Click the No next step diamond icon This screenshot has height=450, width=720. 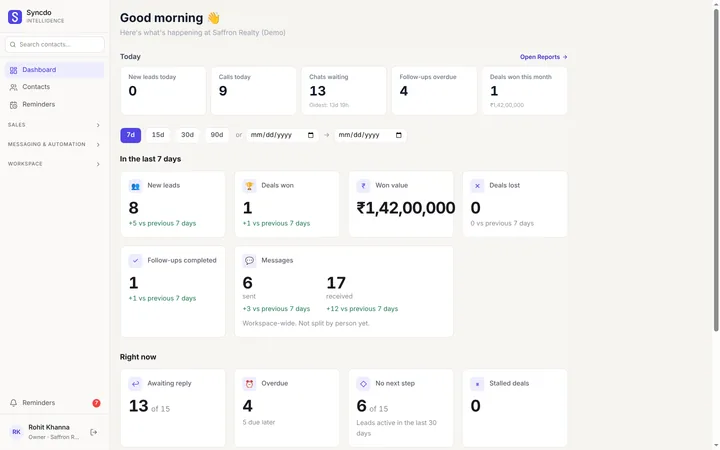tap(363, 384)
